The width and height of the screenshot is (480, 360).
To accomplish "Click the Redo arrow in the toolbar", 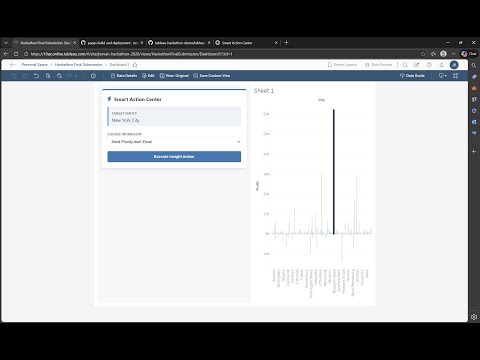I will click(x=25, y=76).
